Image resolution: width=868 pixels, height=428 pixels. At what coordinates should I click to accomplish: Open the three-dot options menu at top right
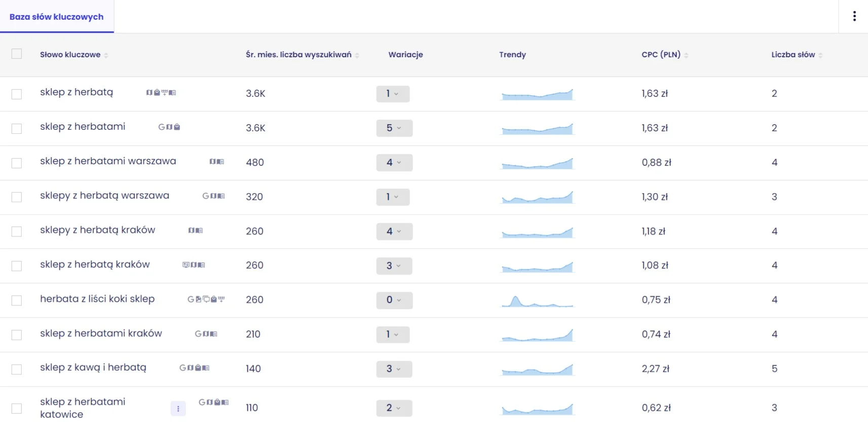[854, 16]
